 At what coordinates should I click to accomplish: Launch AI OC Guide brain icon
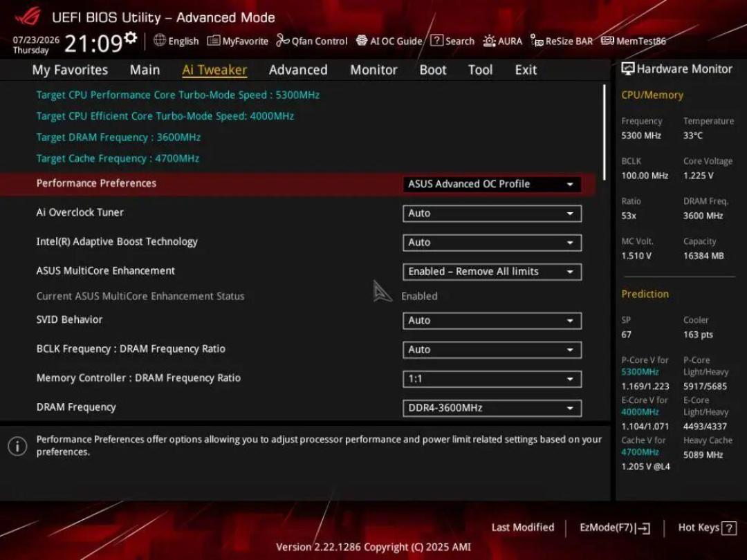362,41
